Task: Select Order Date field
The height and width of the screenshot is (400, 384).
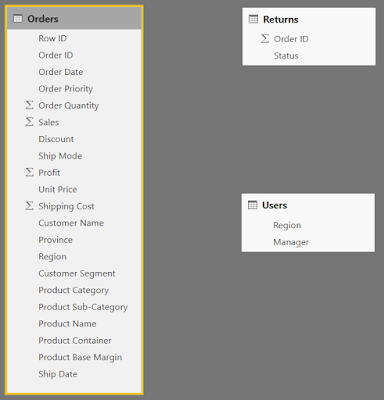Action: tap(75, 72)
